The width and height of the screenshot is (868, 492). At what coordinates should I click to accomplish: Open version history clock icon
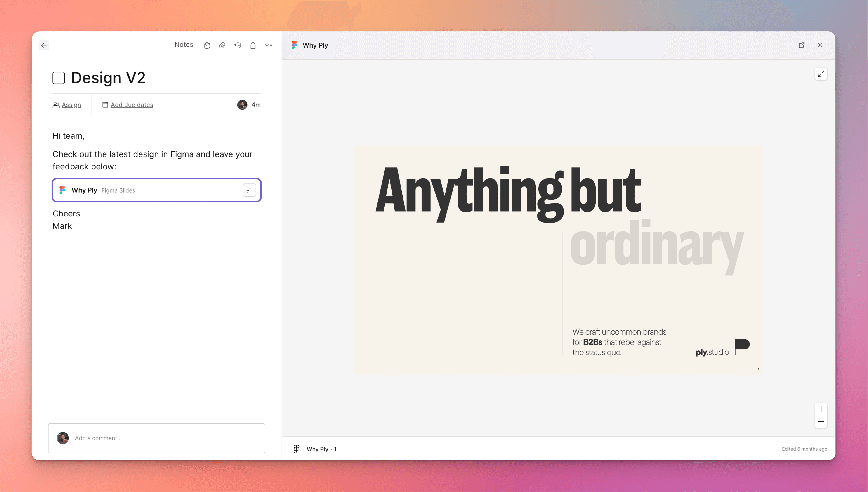click(238, 45)
